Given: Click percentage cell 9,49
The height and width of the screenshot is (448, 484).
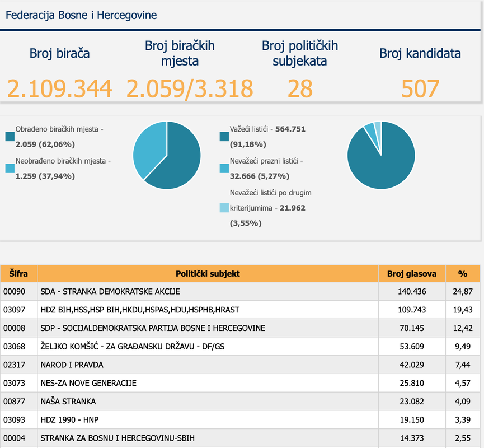Looking at the screenshot, I should 463,346.
